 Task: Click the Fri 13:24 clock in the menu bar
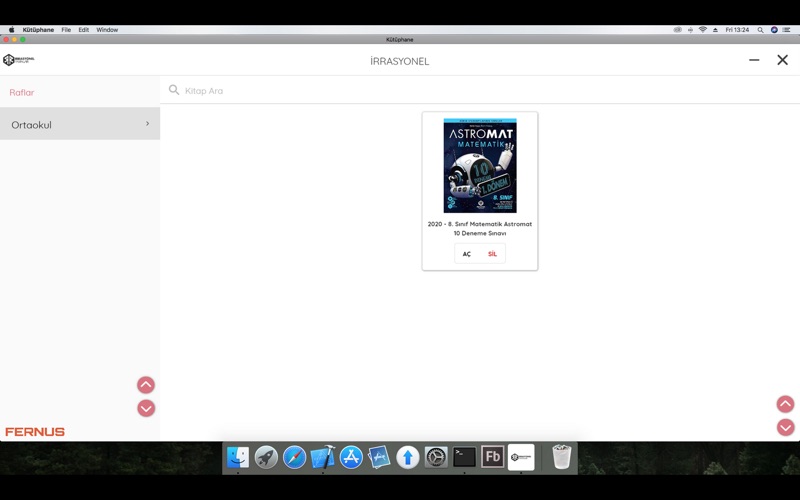[737, 30]
